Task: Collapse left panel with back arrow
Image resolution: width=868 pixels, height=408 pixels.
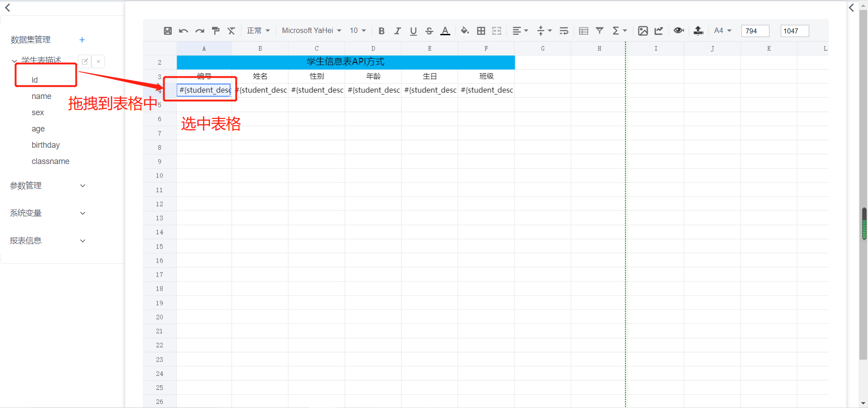Action: [x=8, y=7]
